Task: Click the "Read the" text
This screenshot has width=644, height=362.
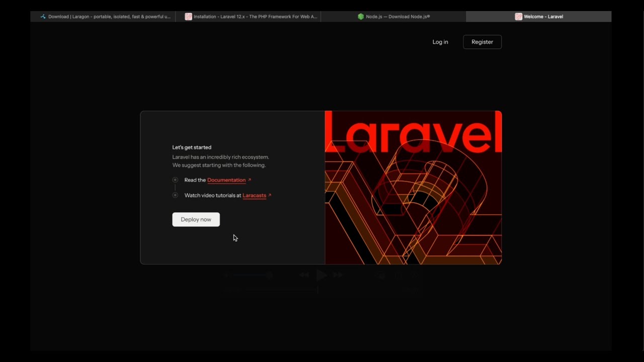Action: (195, 180)
